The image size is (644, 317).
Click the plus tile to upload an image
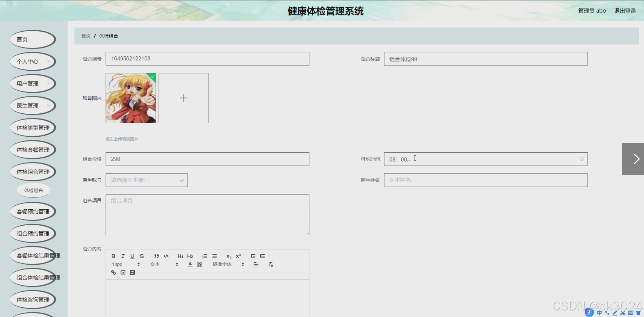184,98
